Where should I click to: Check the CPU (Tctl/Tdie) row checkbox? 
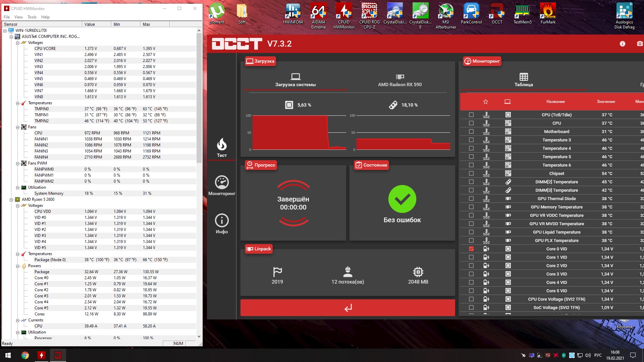coord(471,115)
